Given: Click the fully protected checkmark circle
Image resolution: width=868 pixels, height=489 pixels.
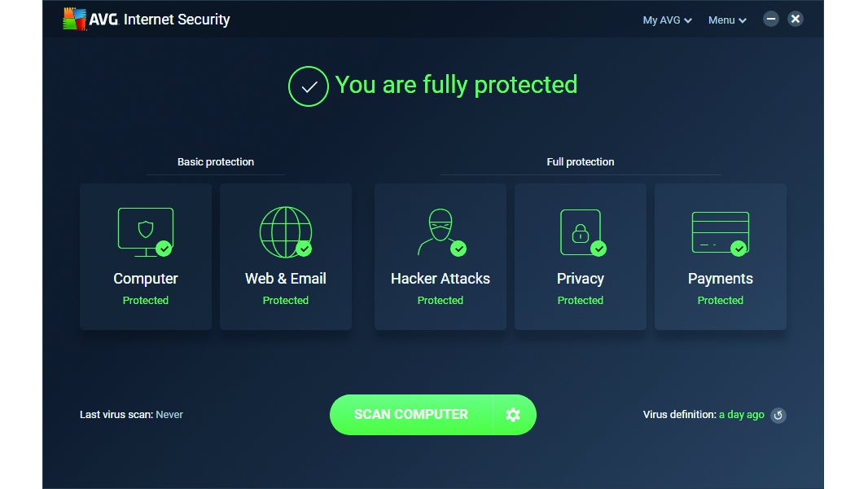Looking at the screenshot, I should [x=309, y=86].
